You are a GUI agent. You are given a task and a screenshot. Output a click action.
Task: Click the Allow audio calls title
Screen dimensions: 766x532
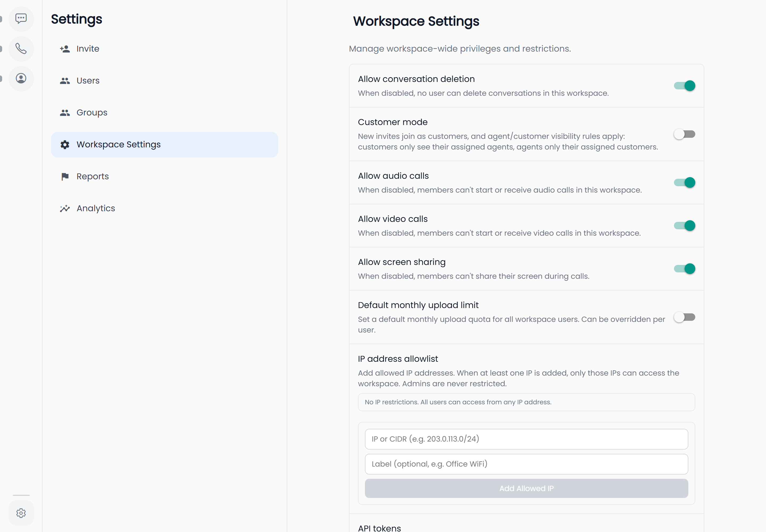click(x=393, y=176)
